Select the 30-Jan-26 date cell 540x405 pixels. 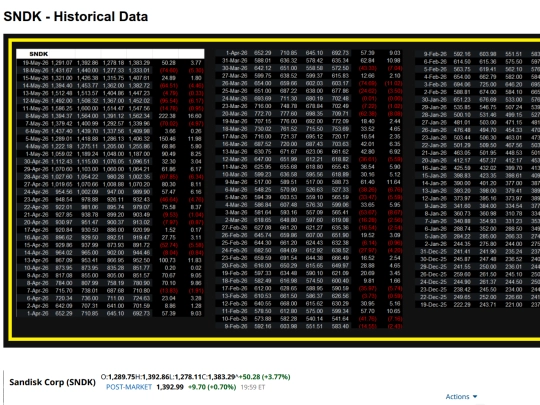pyautogui.click(x=434, y=99)
